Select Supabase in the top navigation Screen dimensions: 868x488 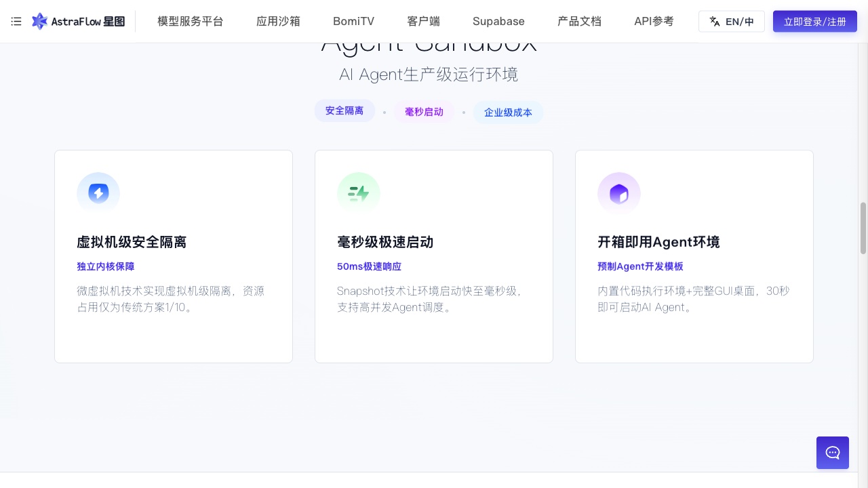click(x=498, y=22)
